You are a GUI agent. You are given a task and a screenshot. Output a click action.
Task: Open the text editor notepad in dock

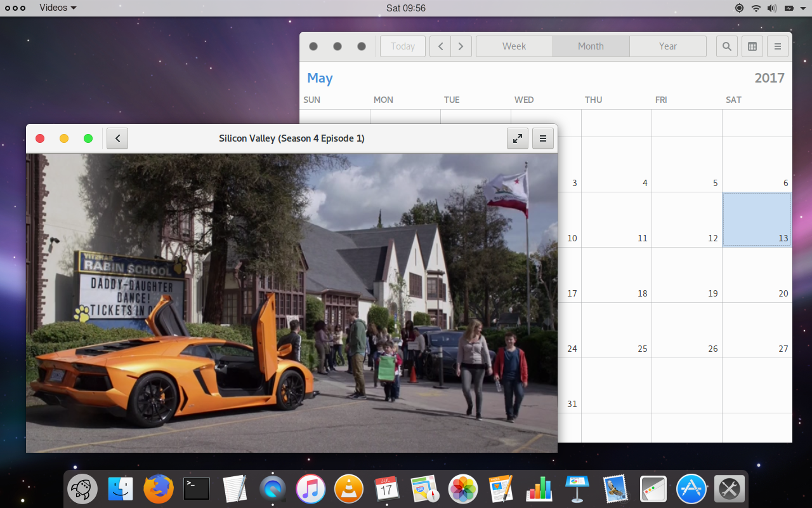235,489
